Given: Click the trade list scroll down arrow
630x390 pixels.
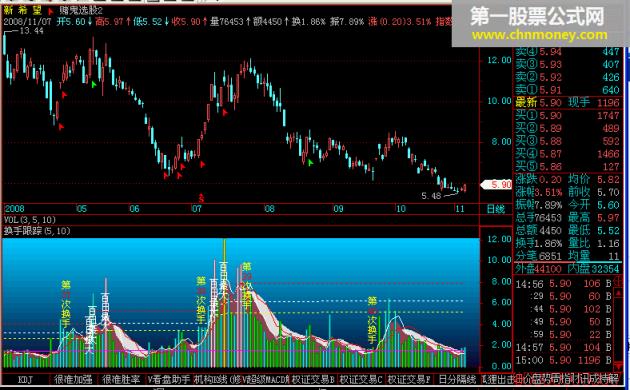Looking at the screenshot, I should (x=618, y=367).
